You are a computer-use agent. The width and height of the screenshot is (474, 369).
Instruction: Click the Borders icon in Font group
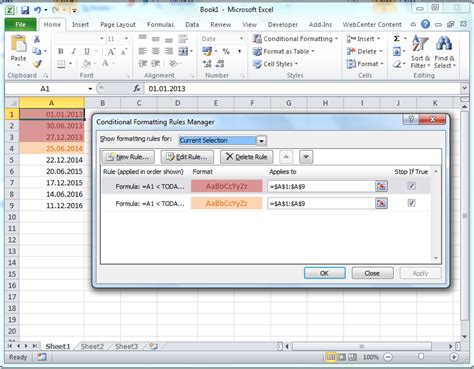click(61, 64)
